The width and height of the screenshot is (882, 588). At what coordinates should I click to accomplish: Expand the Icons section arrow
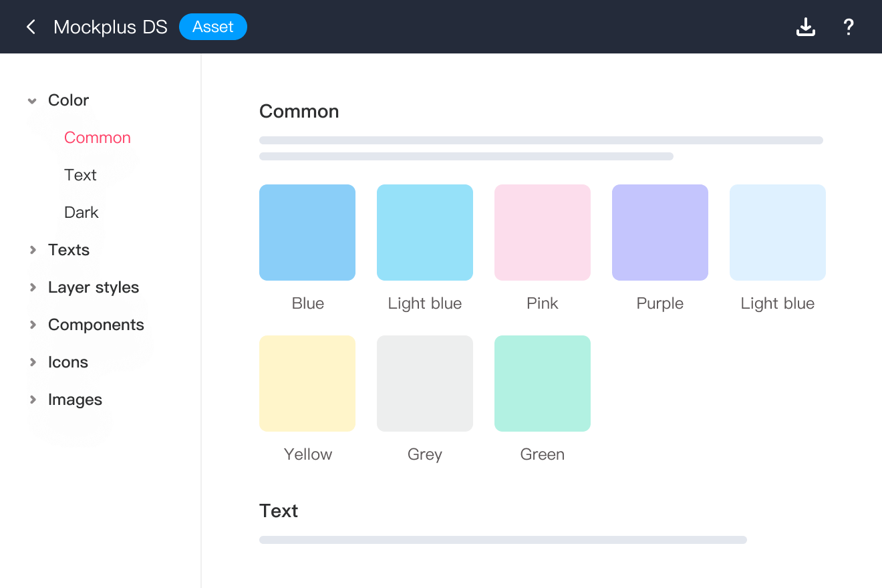pos(32,362)
